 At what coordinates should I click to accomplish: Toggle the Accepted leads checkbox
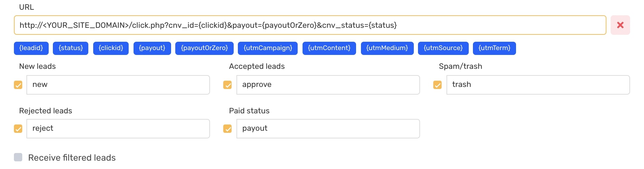[227, 85]
